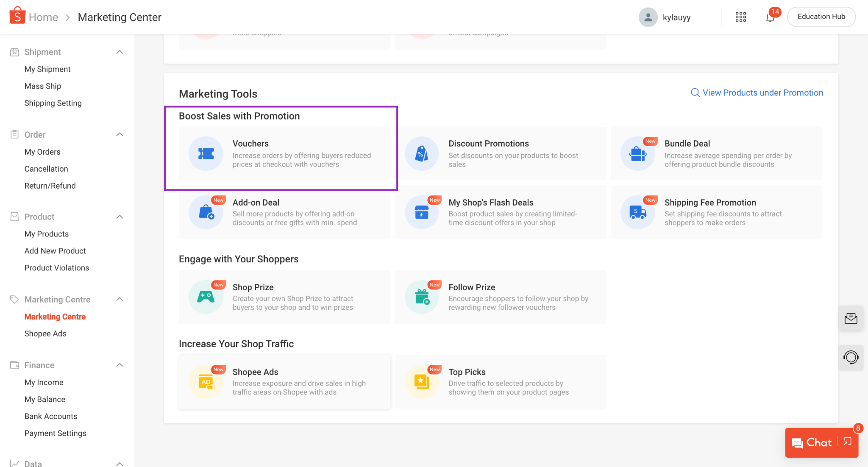
Task: Go to Home breadcrumb
Action: click(43, 17)
